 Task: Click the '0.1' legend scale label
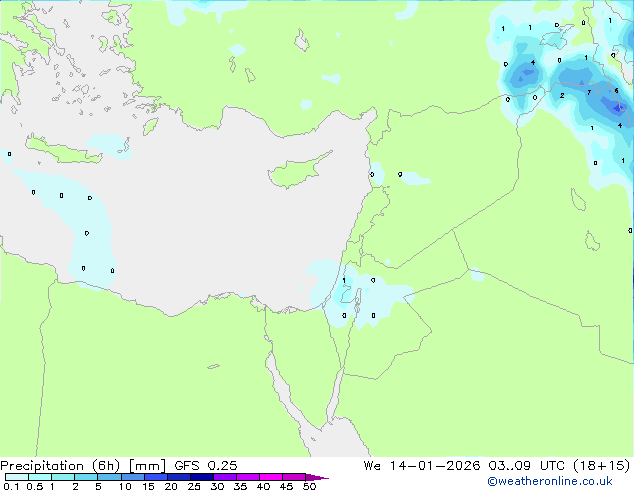pos(11,486)
